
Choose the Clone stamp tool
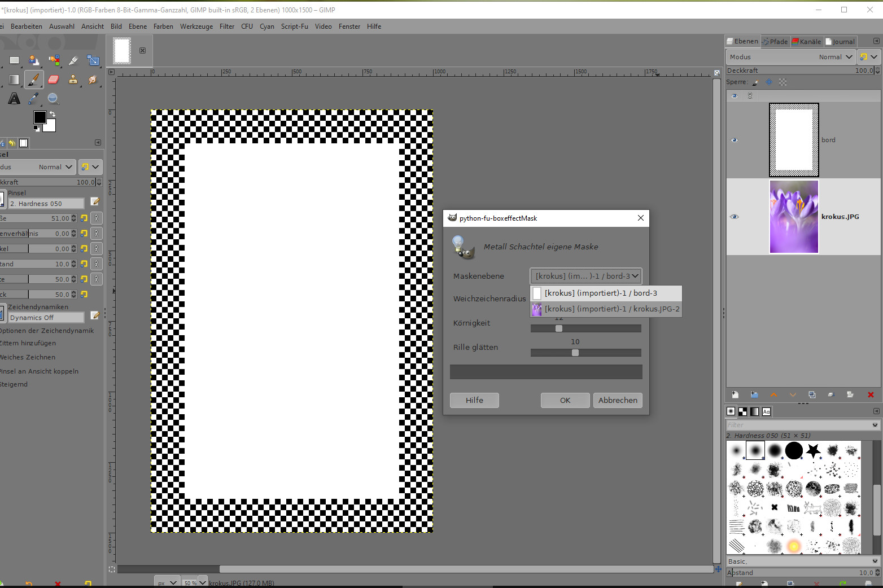click(x=73, y=80)
